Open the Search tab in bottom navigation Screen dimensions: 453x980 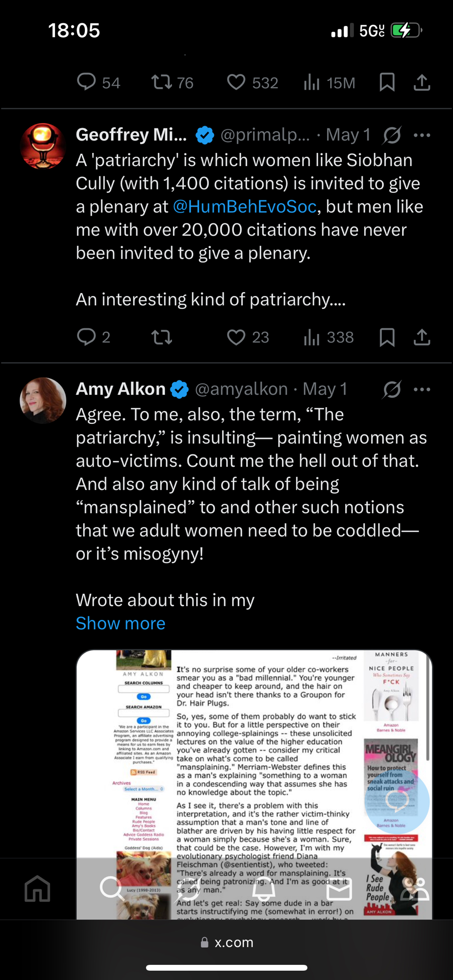click(112, 887)
